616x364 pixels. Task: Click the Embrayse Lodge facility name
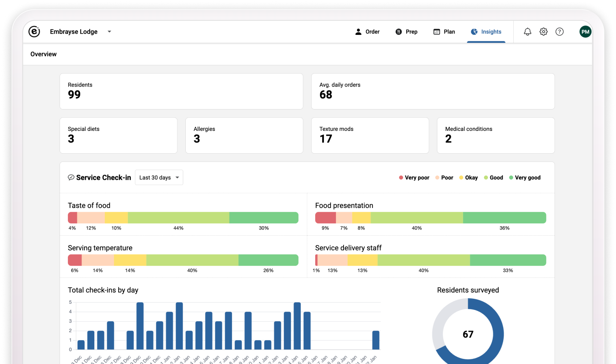click(x=74, y=32)
